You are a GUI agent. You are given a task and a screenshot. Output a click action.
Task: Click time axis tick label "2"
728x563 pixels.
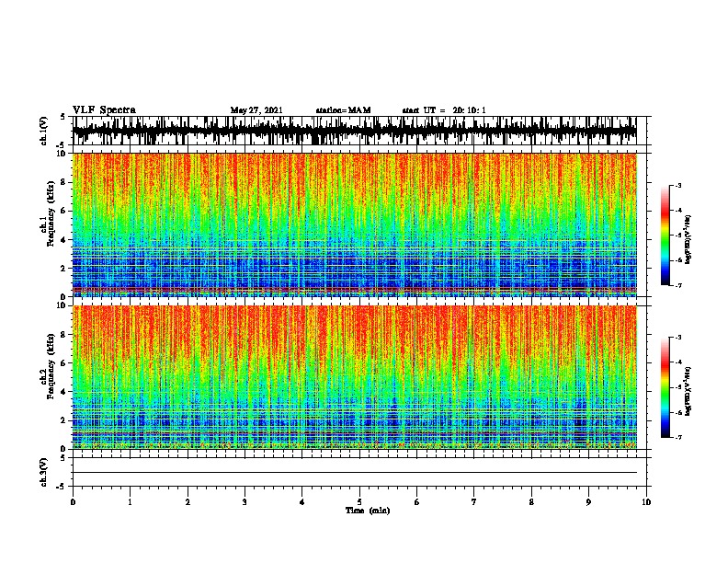[188, 502]
